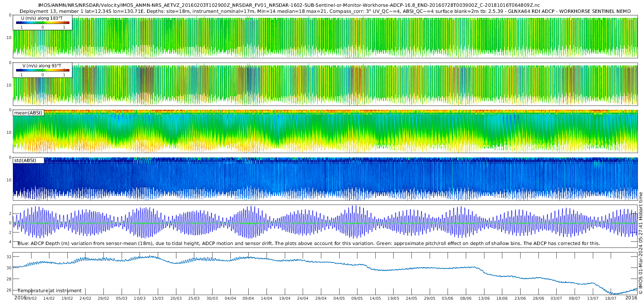Click the '10/03' date tick label
644x304 pixels.
tap(140, 299)
